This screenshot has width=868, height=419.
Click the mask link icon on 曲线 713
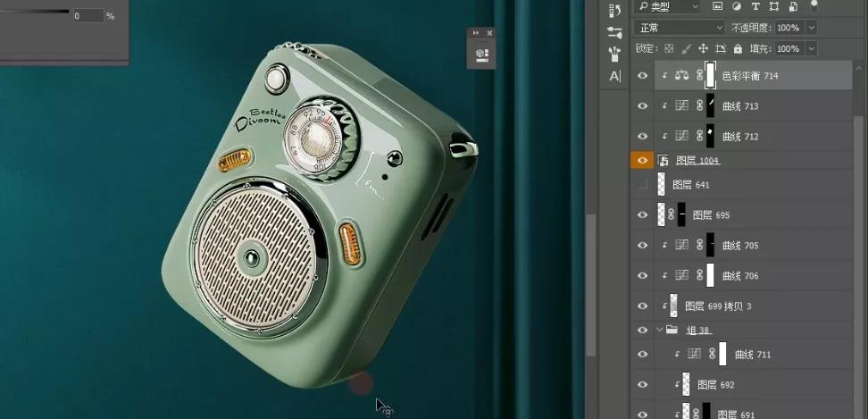[699, 105]
